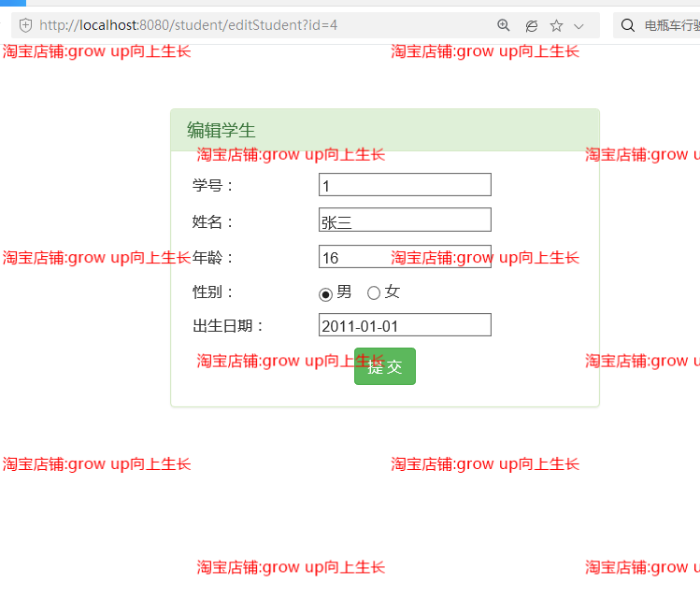Expand the address bar dropdown chevron
This screenshot has width=700, height=598.
[x=579, y=26]
